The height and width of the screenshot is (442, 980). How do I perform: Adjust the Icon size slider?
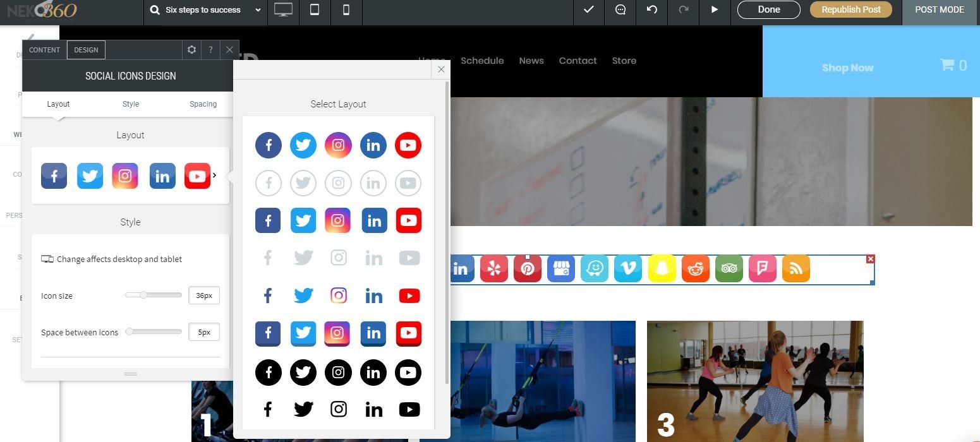pos(153,295)
